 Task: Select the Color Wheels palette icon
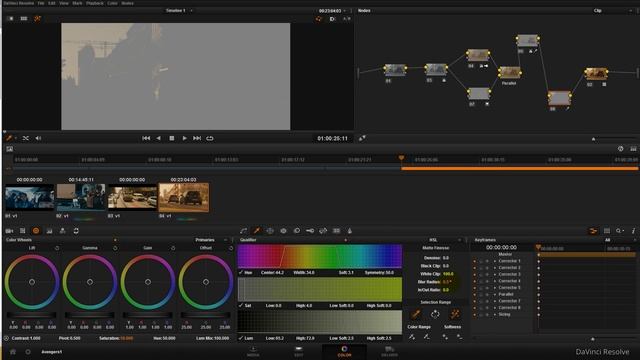pyautogui.click(x=36, y=231)
